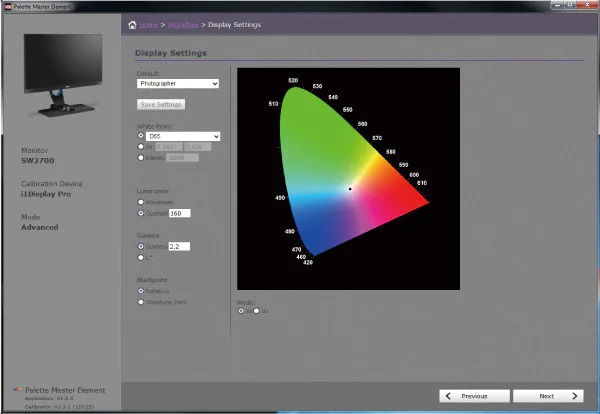600x414 pixels.
Task: Click the Next button
Action: 547,396
